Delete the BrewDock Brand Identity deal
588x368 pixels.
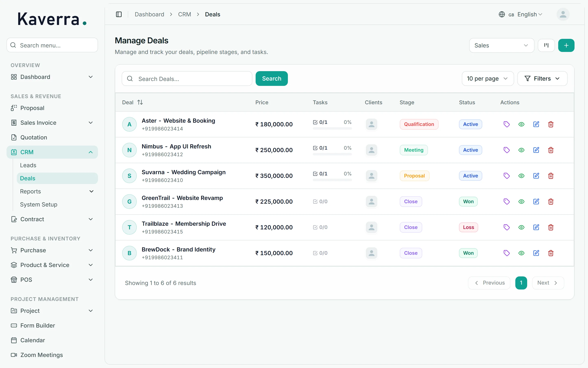click(551, 253)
